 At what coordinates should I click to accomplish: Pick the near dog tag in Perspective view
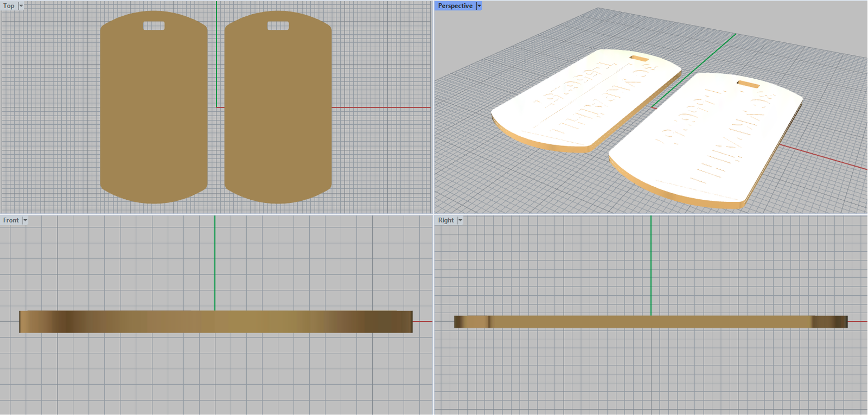705,141
